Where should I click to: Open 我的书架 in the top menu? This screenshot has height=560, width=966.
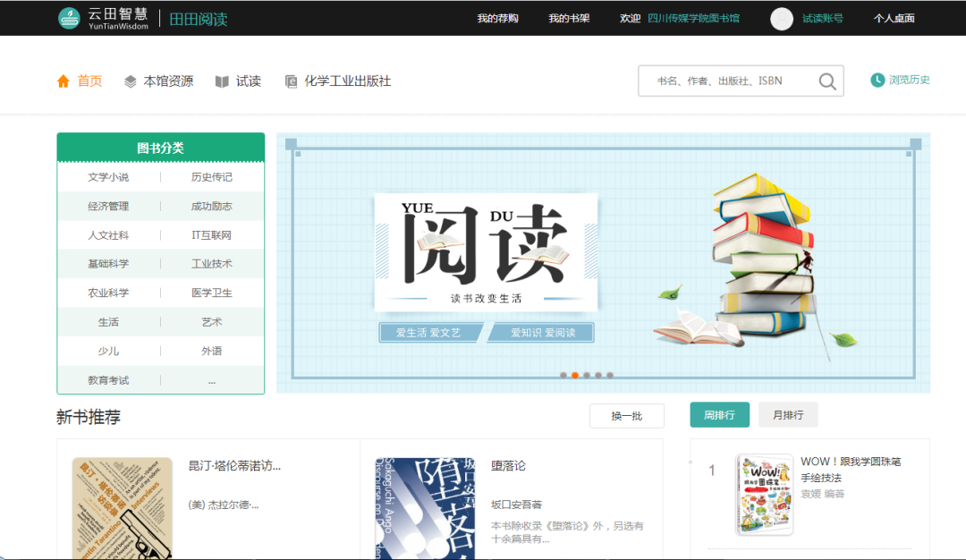pyautogui.click(x=569, y=19)
